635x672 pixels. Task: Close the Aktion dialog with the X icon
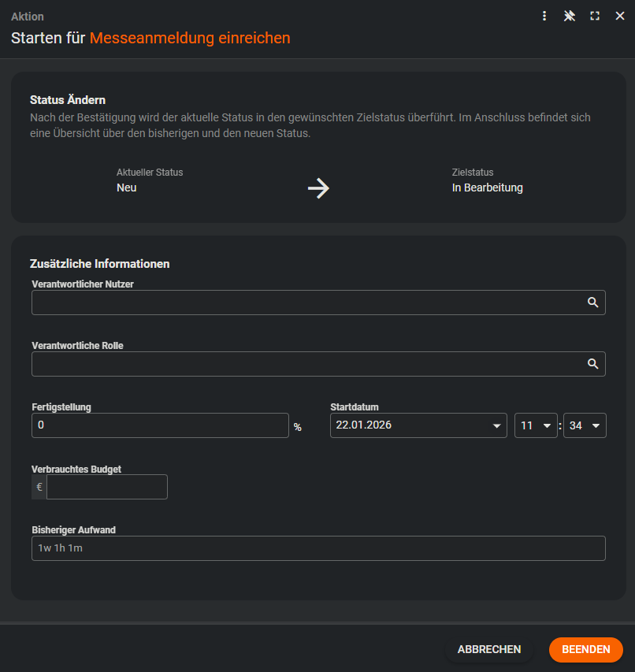point(620,16)
